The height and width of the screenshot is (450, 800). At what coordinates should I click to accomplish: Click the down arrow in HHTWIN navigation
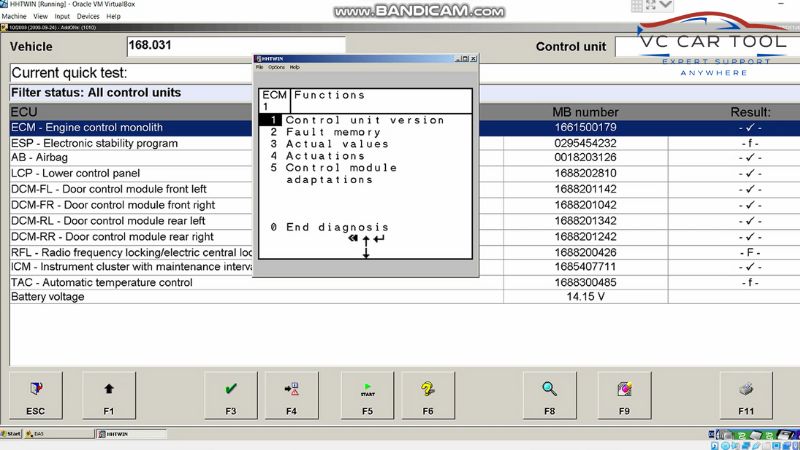pos(366,253)
